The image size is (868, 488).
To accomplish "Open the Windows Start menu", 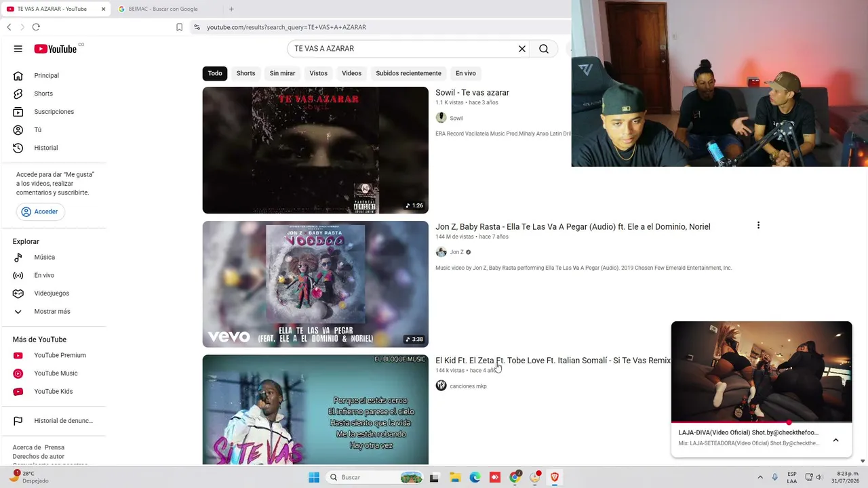I will pyautogui.click(x=314, y=477).
